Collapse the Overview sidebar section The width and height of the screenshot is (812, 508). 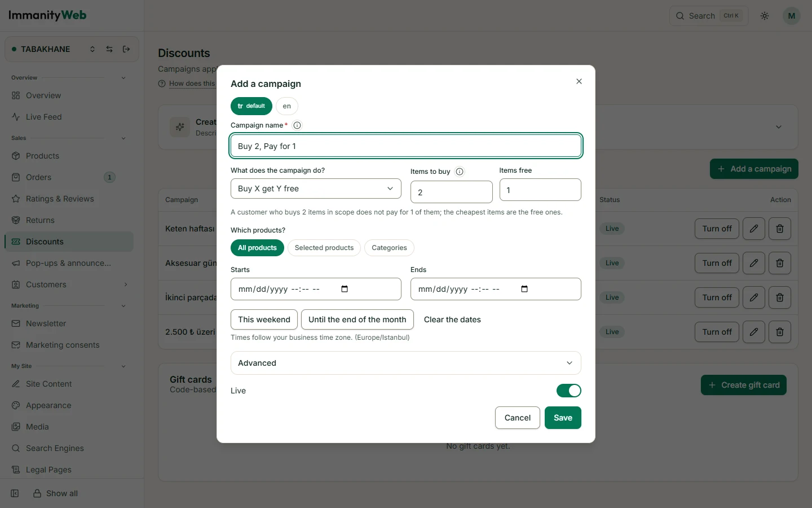[123, 78]
